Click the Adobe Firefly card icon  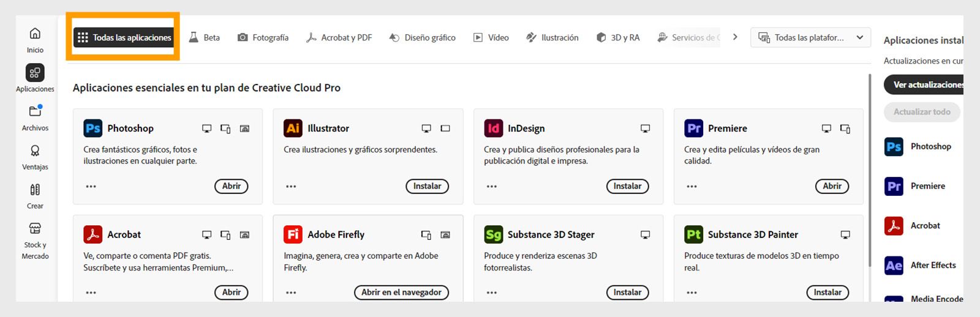293,234
